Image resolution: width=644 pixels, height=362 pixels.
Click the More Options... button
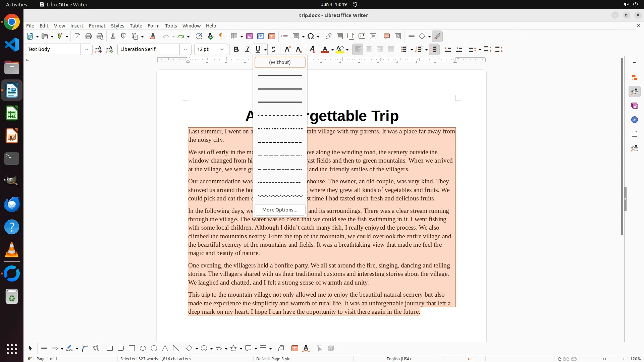tap(280, 210)
